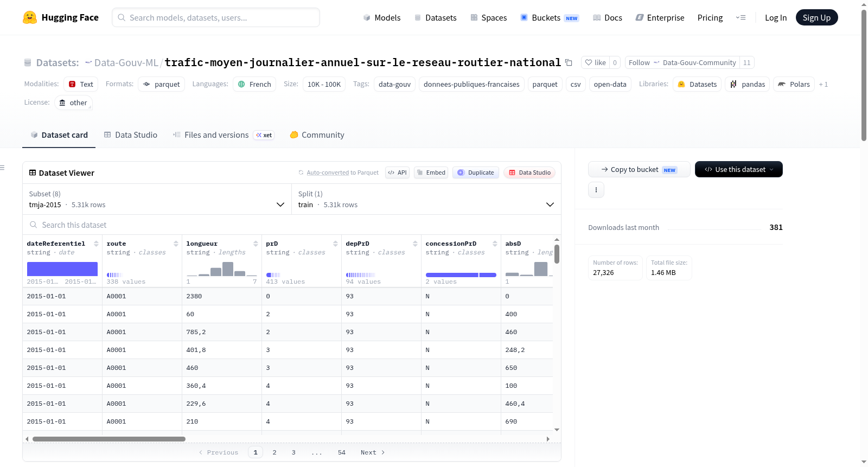Open Enterprise in the navigation
The image size is (868, 467).
click(660, 17)
